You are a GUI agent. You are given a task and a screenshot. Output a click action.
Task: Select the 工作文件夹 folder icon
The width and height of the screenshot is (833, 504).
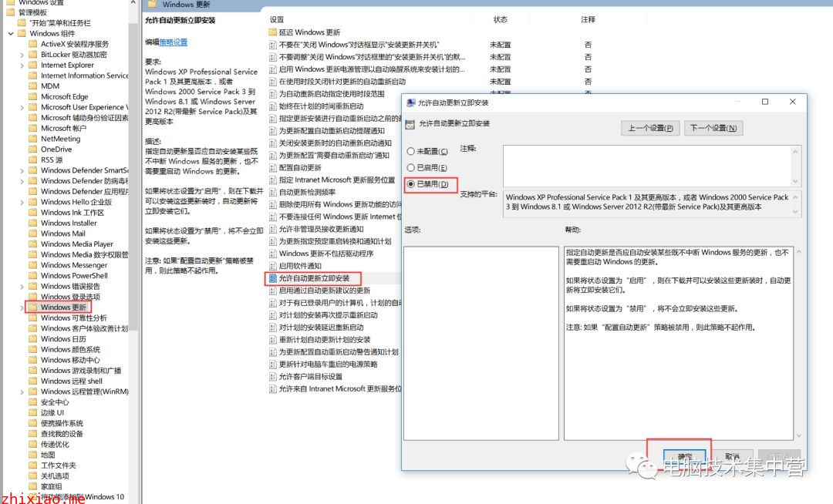point(32,465)
